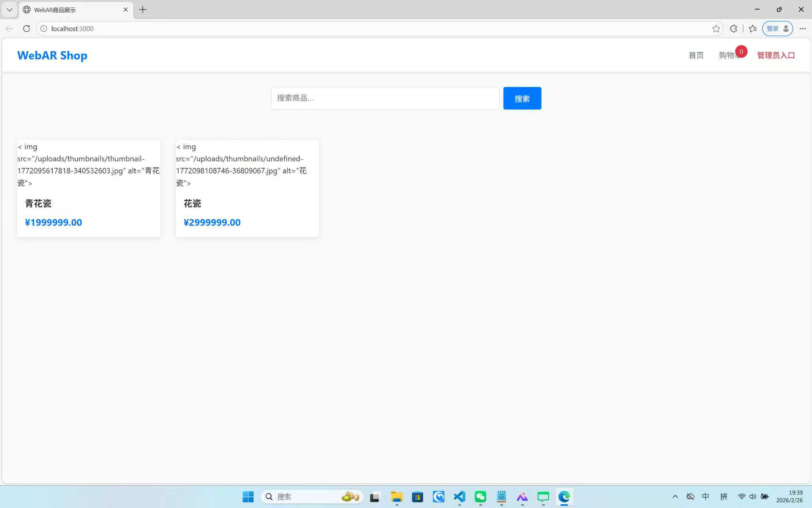812x508 pixels.
Task: Open the browser settings three-dots menu
Action: [x=802, y=29]
